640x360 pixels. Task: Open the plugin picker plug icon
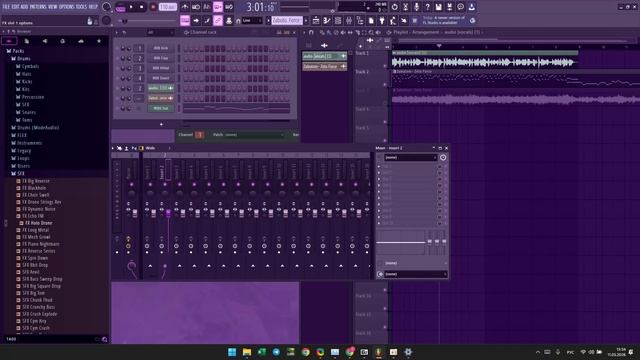pyautogui.click(x=382, y=20)
